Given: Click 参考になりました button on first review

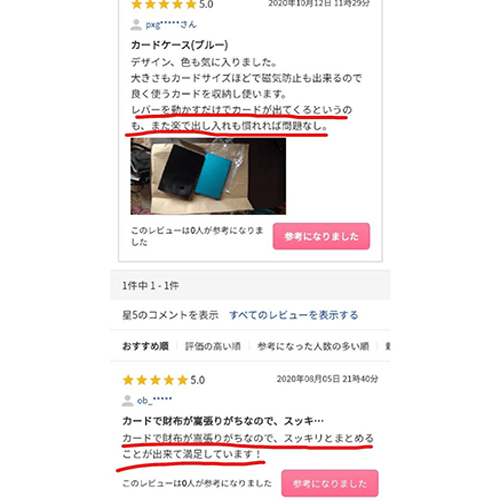Looking at the screenshot, I should (x=321, y=236).
